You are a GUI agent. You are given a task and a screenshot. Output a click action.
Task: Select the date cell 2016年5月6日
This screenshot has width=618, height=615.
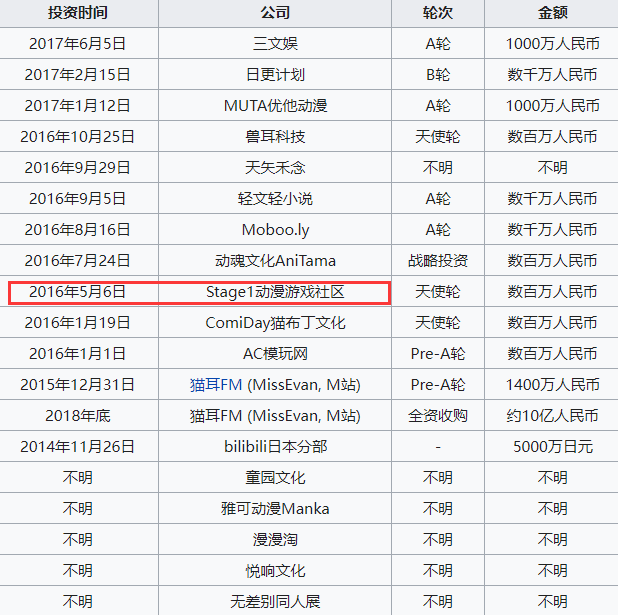[x=78, y=292]
